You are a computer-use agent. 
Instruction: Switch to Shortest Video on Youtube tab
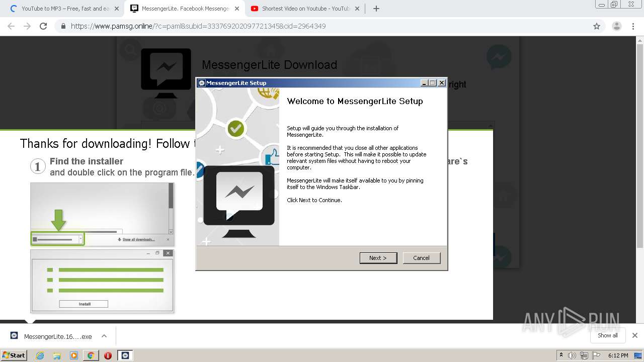305,9
